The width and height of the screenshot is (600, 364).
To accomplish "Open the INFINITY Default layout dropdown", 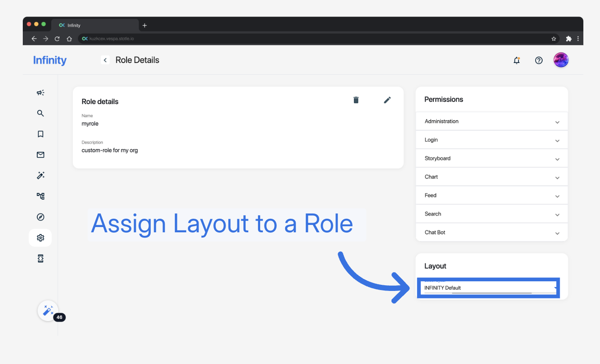I will click(488, 288).
